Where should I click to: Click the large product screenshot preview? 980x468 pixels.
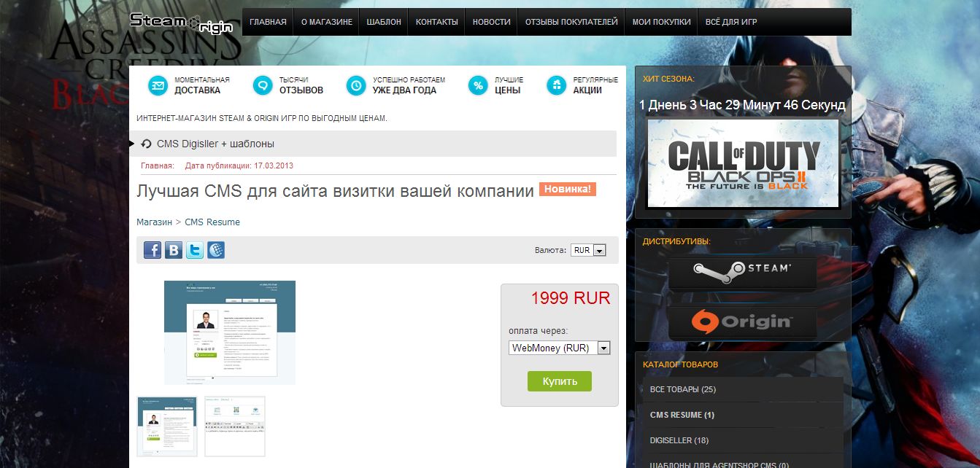[x=230, y=332]
